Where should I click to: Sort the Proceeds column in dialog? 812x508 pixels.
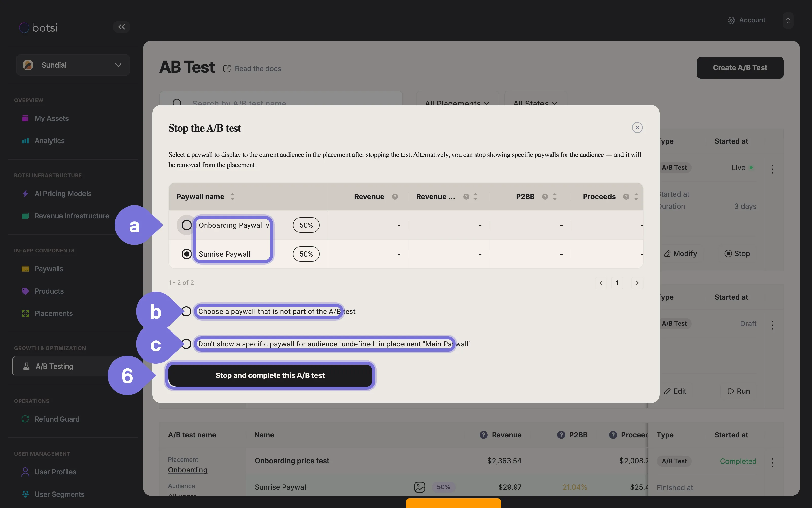click(636, 197)
